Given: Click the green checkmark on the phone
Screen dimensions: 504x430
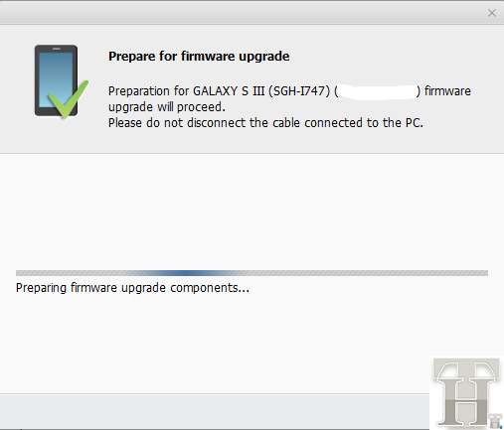Looking at the screenshot, I should [69, 99].
